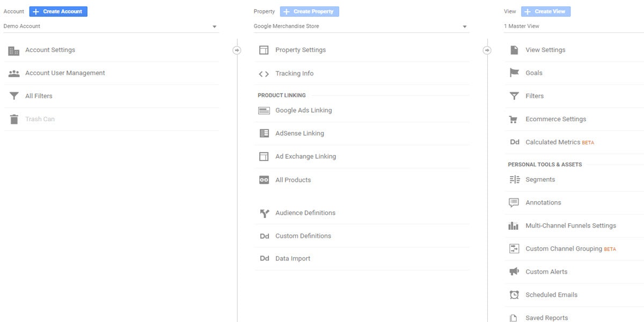Image resolution: width=644 pixels, height=322 pixels.
Task: Open the Demo Account dropdown
Action: pos(111,26)
